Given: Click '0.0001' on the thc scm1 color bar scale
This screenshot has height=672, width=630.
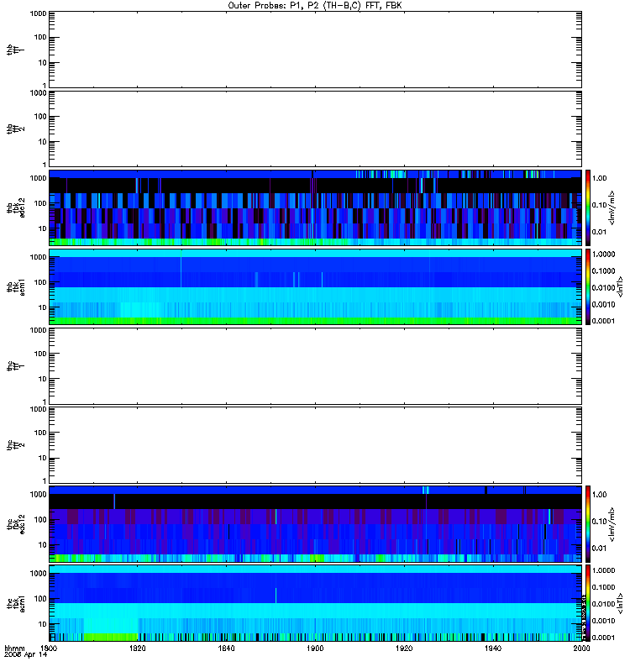Looking at the screenshot, I should coord(603,638).
